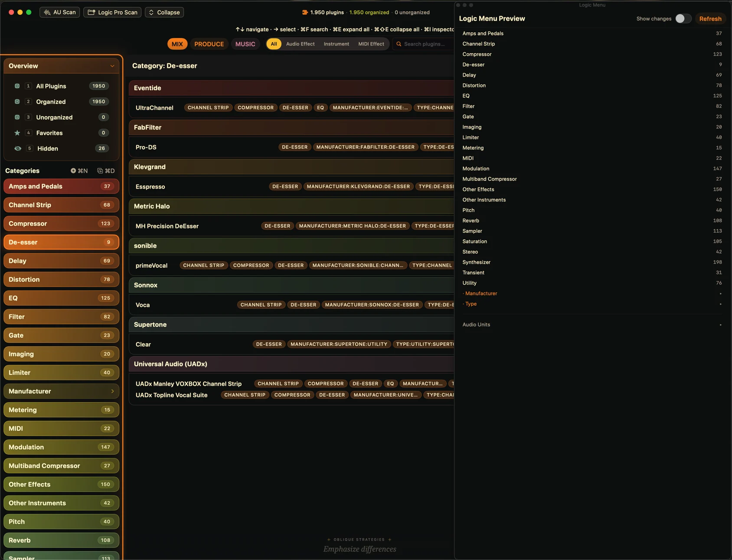Switch to the MUSIC tab
Image resolution: width=732 pixels, height=560 pixels.
(245, 44)
